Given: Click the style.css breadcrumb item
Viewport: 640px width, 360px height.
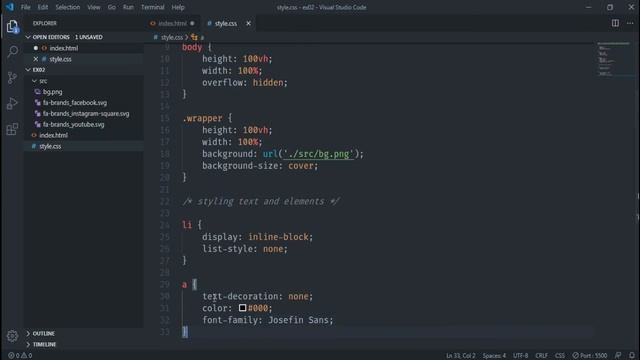Looking at the screenshot, I should [x=171, y=37].
